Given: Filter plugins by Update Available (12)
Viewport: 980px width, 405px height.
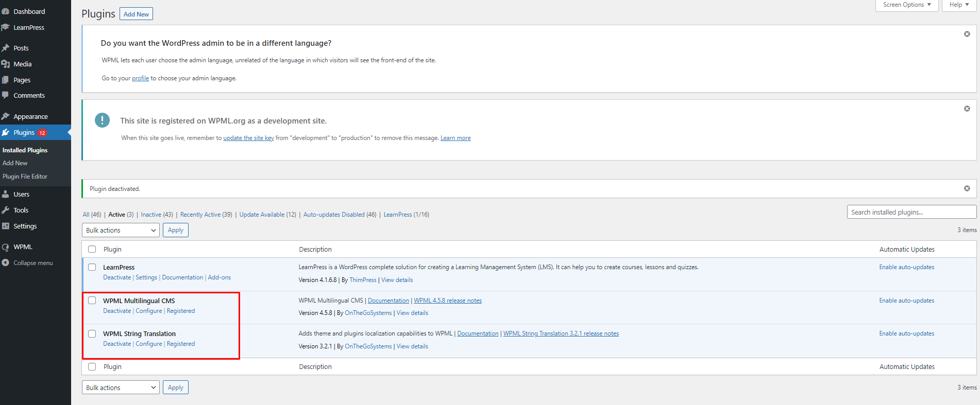Looking at the screenshot, I should tap(267, 215).
